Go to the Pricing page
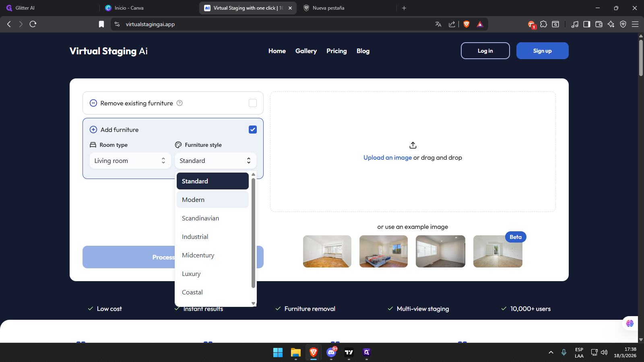Image resolution: width=644 pixels, height=362 pixels. pyautogui.click(x=336, y=51)
